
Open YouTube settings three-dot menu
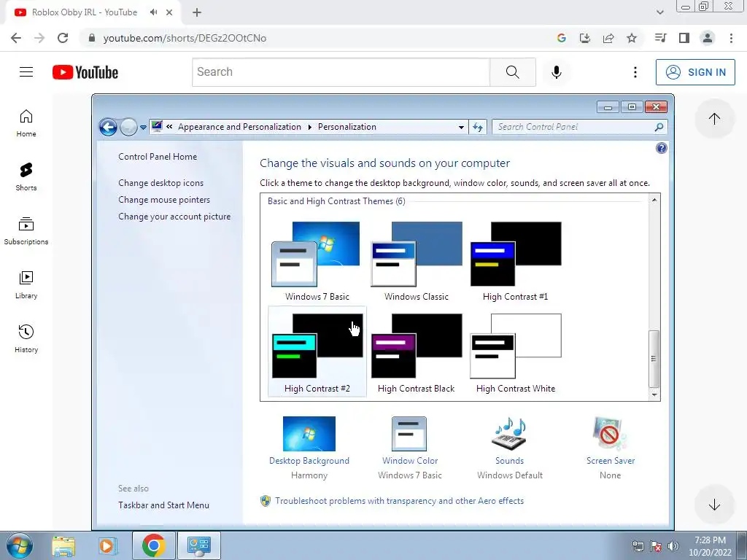pos(635,72)
